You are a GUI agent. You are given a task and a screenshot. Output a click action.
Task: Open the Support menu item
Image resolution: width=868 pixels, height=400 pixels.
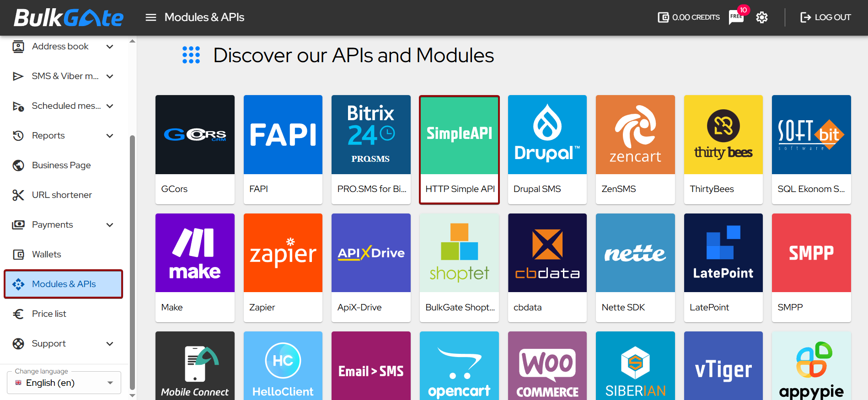(x=48, y=344)
